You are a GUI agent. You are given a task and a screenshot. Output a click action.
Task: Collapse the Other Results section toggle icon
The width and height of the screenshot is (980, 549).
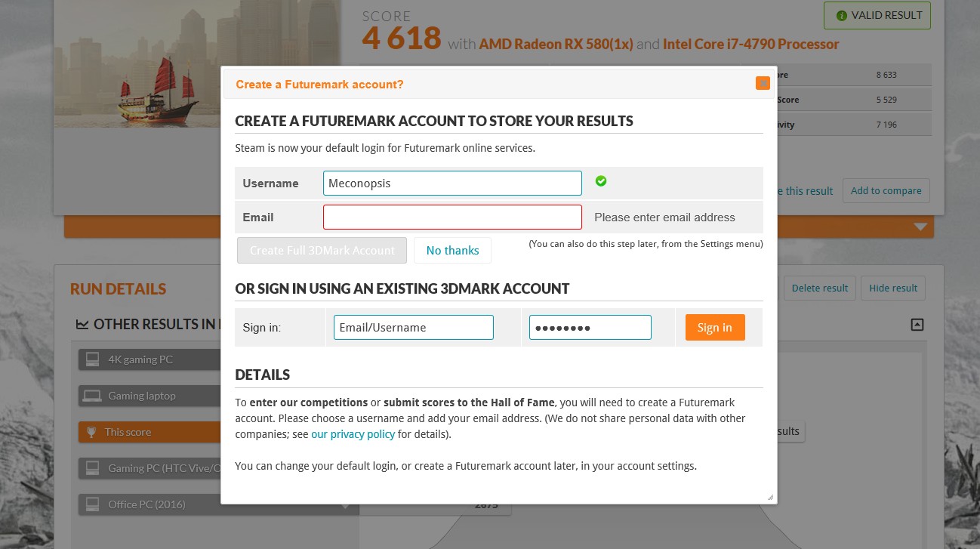coord(917,325)
